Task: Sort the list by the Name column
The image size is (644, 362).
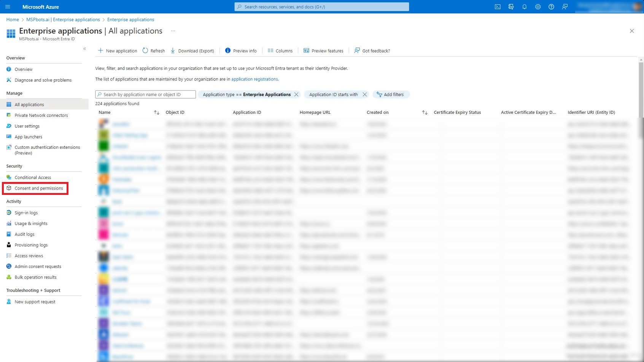Action: coord(156,112)
